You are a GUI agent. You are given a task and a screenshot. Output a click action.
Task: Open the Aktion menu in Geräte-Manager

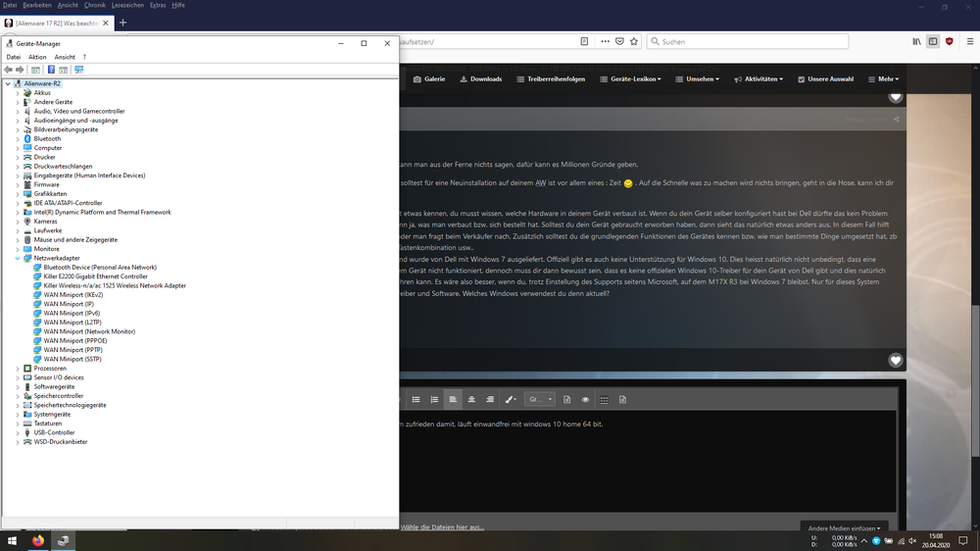point(37,57)
